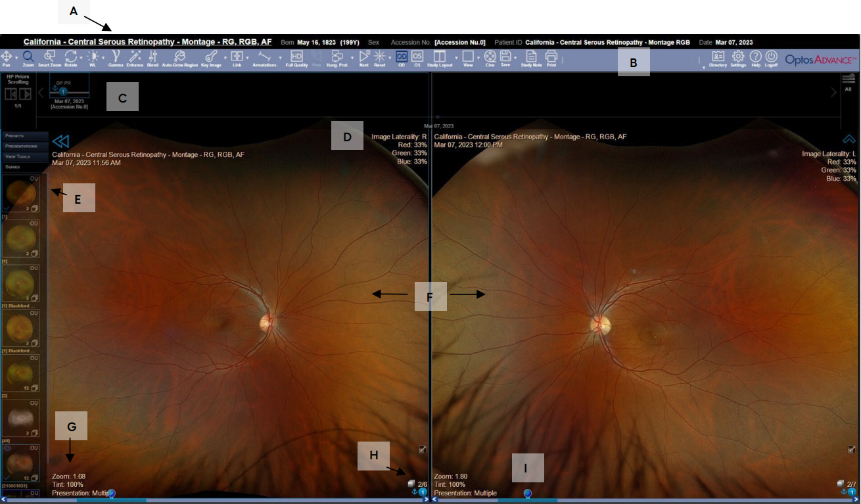Start Cine playback
The height and width of the screenshot is (504, 861).
point(490,57)
